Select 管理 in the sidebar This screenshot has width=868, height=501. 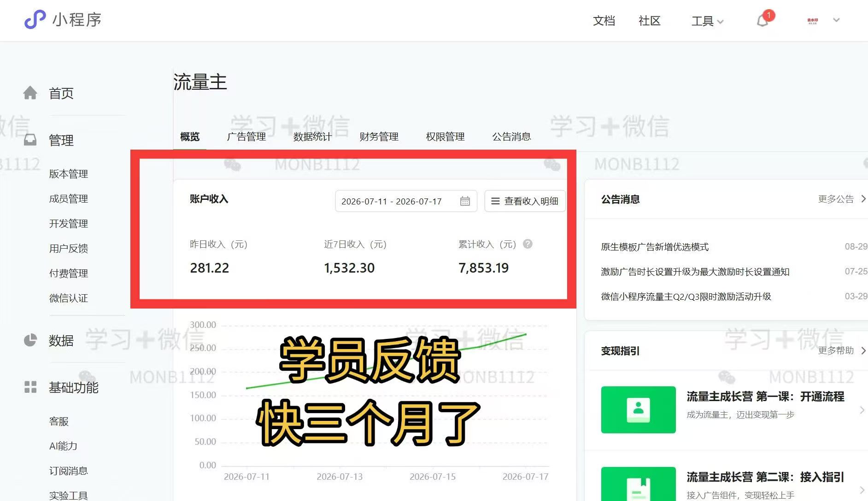[61, 140]
